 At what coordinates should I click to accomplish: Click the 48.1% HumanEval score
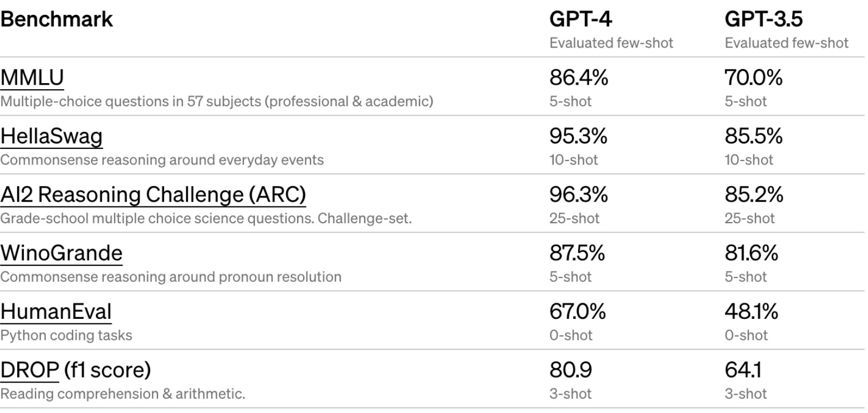click(x=751, y=313)
